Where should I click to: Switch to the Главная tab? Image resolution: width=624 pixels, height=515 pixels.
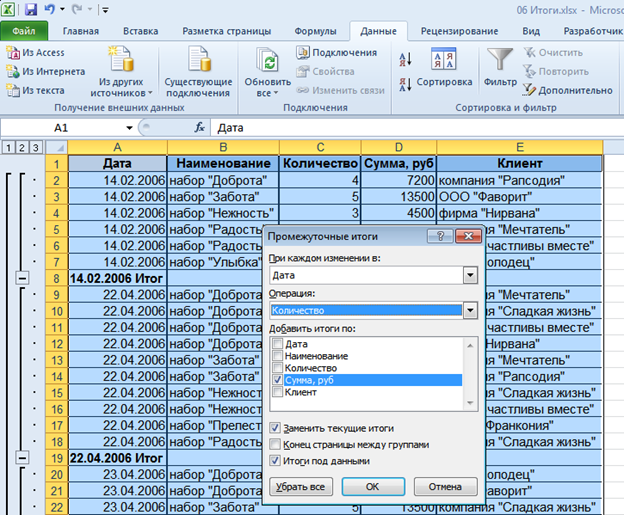[x=81, y=31]
